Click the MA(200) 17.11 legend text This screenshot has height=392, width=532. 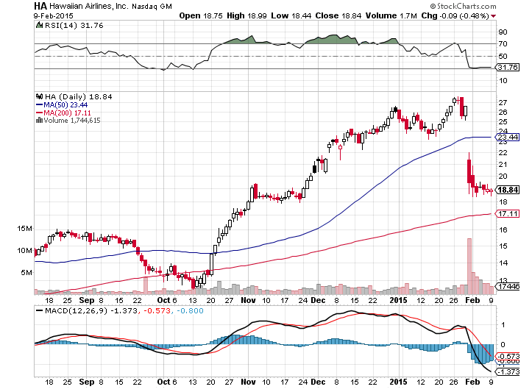pos(67,113)
